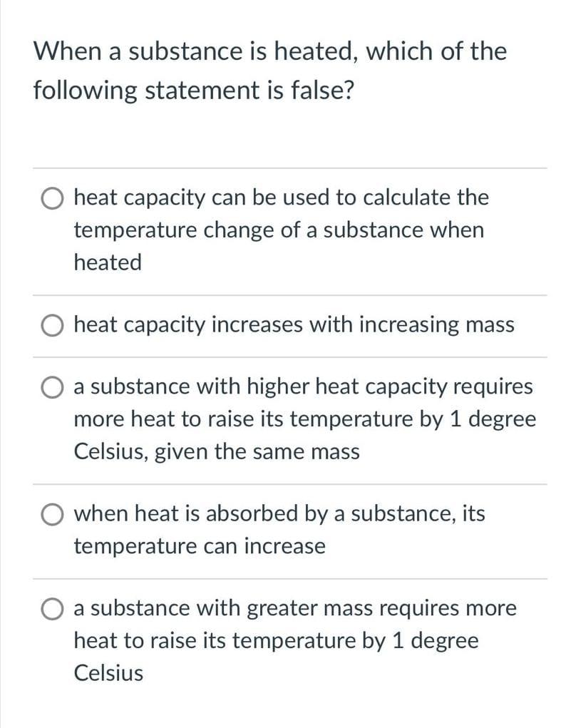561x728 pixels.
Task: Click the word 'heated' under the first option
Action: point(107,262)
